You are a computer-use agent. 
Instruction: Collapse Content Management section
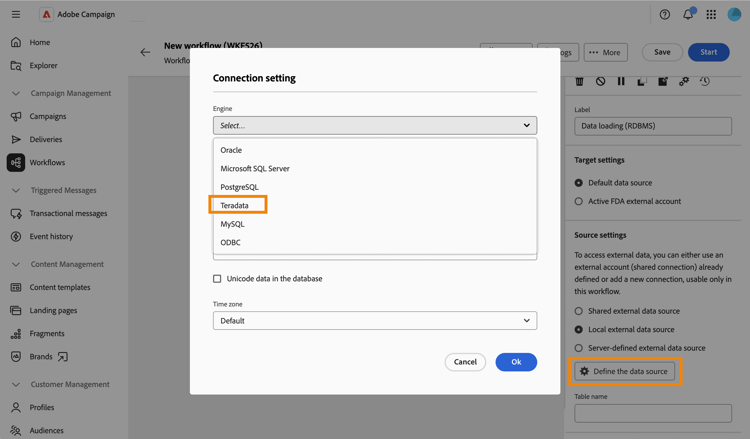coord(16,264)
